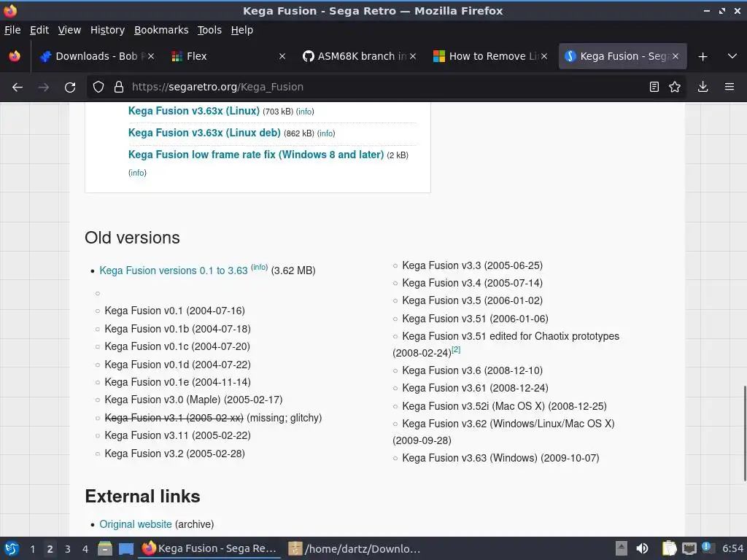Toggle Reader View icon in address bar
Viewport: 747px width, 560px height.
[654, 87]
